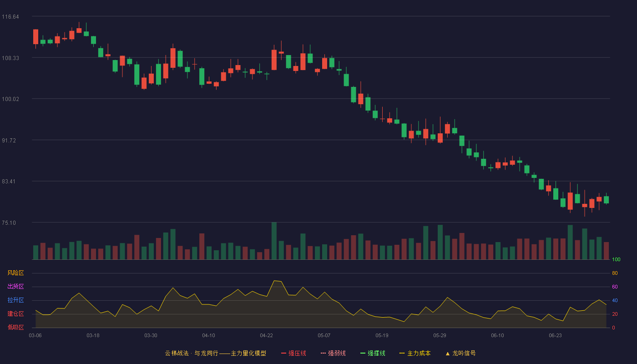The width and height of the screenshot is (637, 364).
Task: Click the 03-18 date label
Action: click(93, 335)
